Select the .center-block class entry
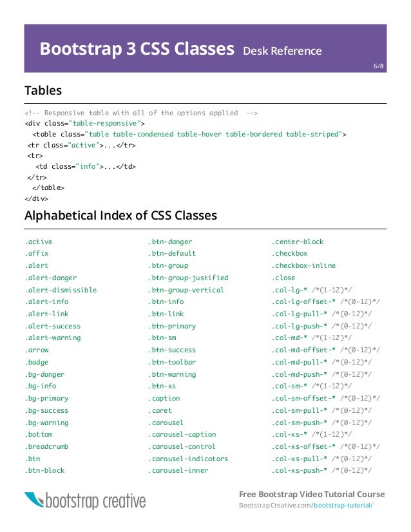 tap(298, 242)
